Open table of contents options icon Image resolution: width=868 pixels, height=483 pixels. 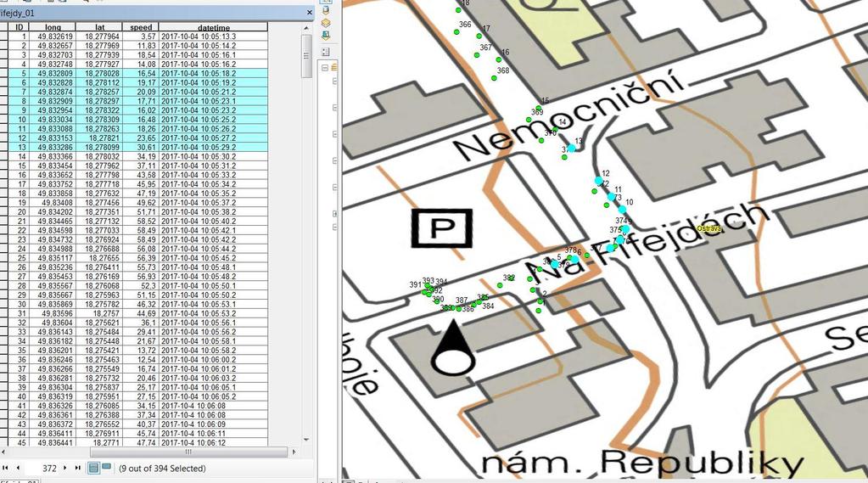coord(326,52)
